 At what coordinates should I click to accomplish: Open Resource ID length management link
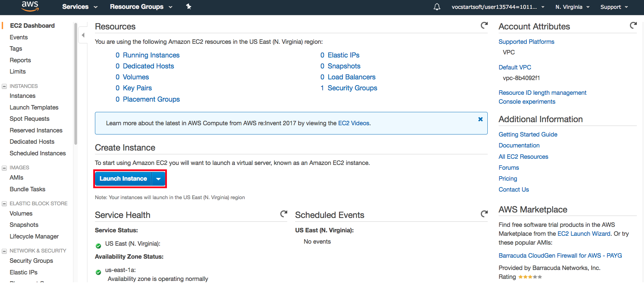pyautogui.click(x=542, y=93)
